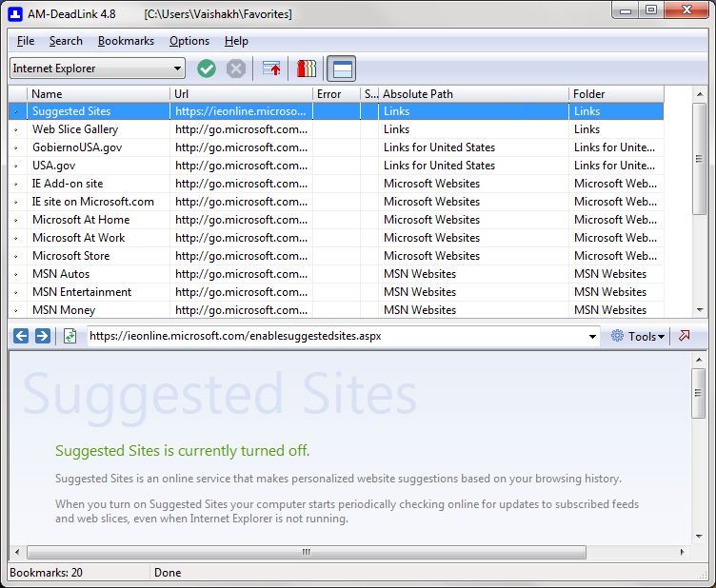The width and height of the screenshot is (716, 588).
Task: Sort by the S... status column header
Action: [369, 94]
